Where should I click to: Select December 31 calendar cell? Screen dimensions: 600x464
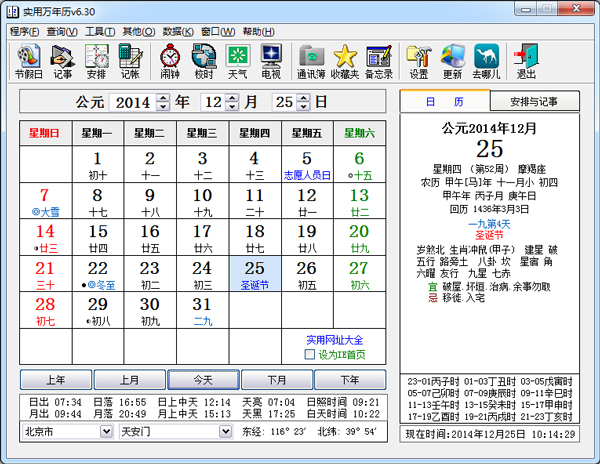pos(203,310)
